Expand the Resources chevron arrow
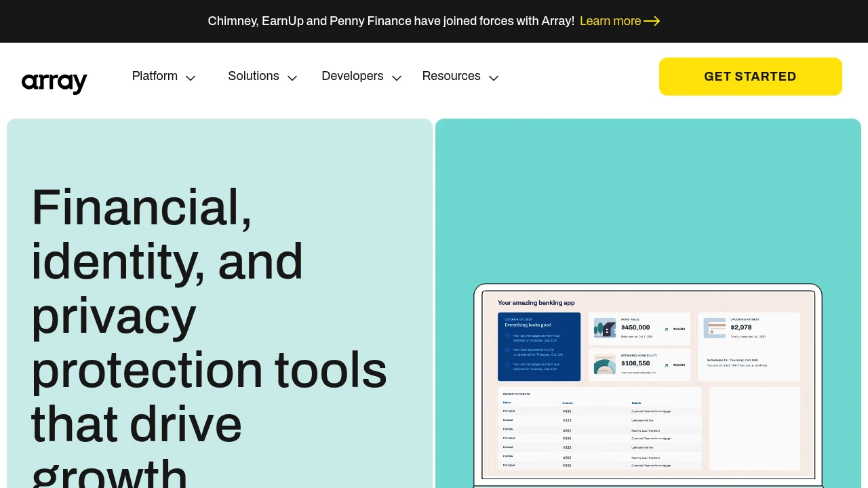This screenshot has width=868, height=488. (x=494, y=78)
